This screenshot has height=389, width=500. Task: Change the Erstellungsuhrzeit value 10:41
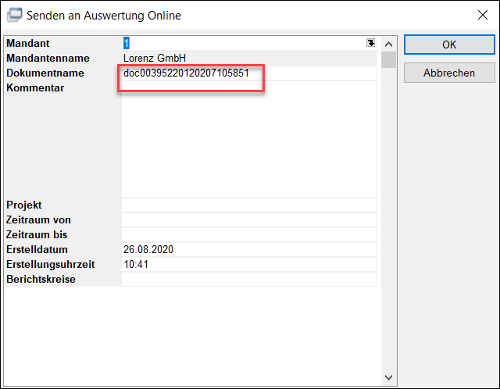[x=249, y=264]
